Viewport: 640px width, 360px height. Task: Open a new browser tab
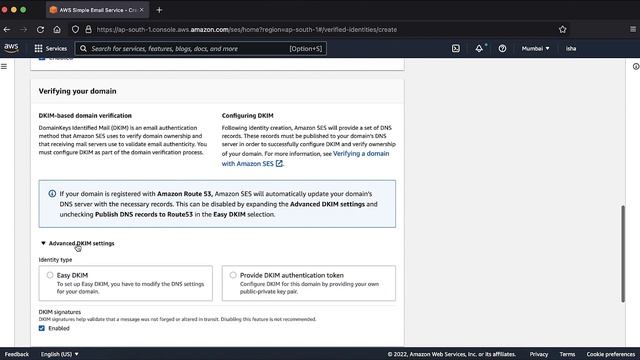[159, 10]
